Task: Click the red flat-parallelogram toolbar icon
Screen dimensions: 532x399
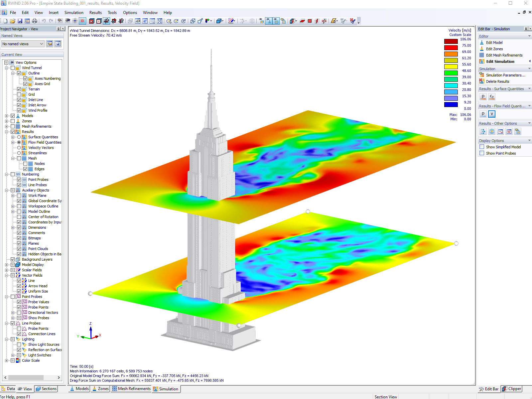Action: [x=302, y=21]
